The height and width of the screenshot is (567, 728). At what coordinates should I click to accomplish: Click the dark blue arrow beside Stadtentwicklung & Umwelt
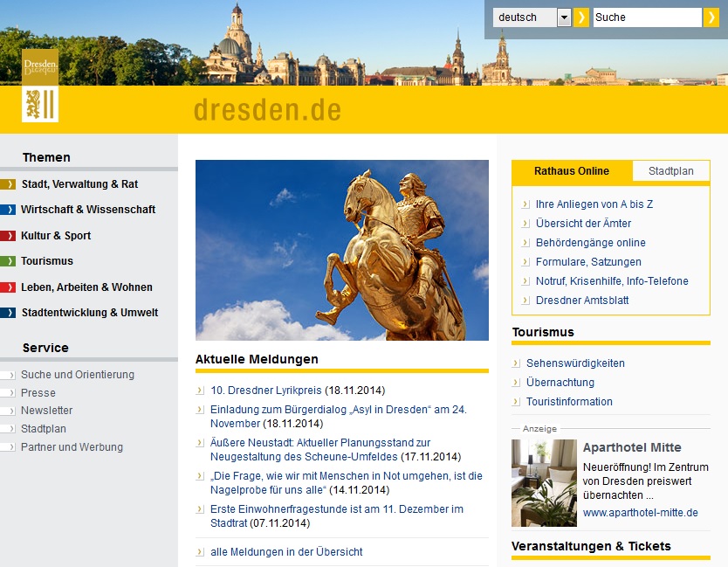point(8,313)
